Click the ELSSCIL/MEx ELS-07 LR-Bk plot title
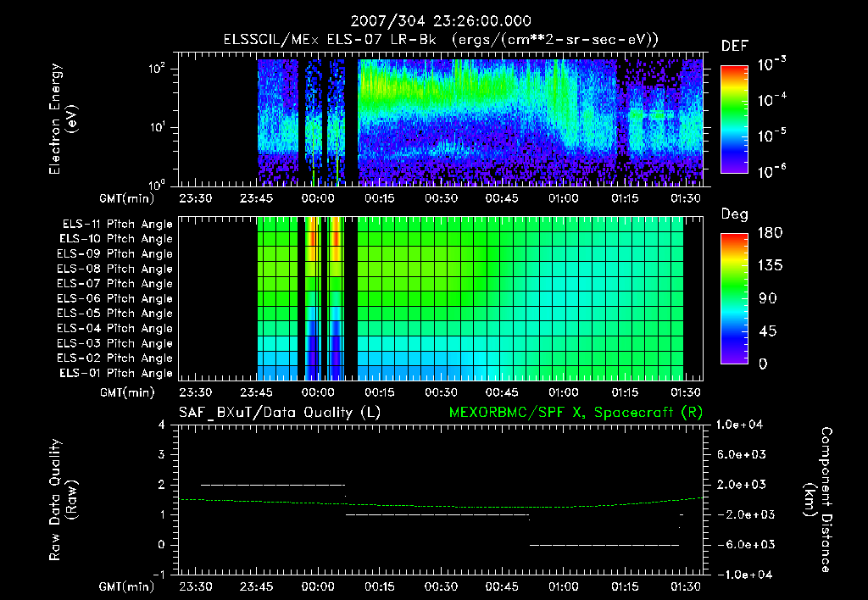 (x=441, y=40)
